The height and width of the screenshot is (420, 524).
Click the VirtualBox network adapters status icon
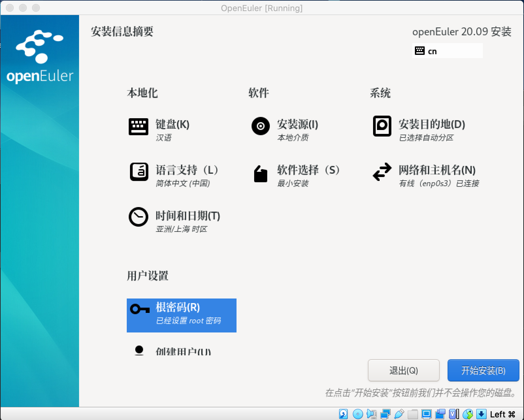click(x=385, y=414)
